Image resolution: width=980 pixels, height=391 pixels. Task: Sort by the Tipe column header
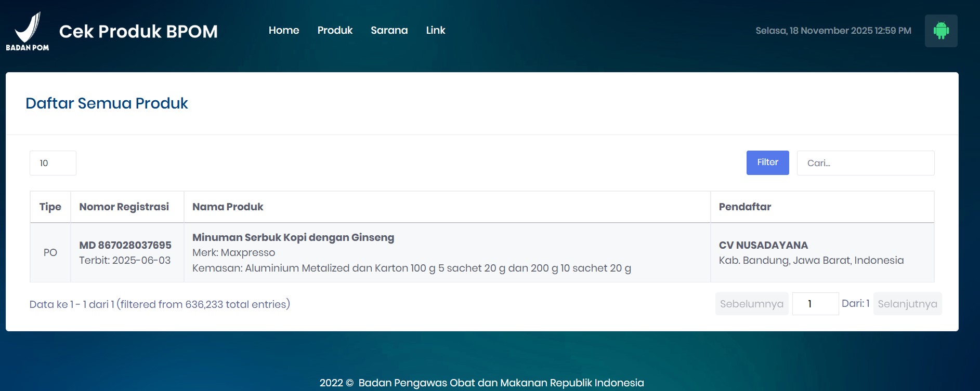tap(50, 207)
